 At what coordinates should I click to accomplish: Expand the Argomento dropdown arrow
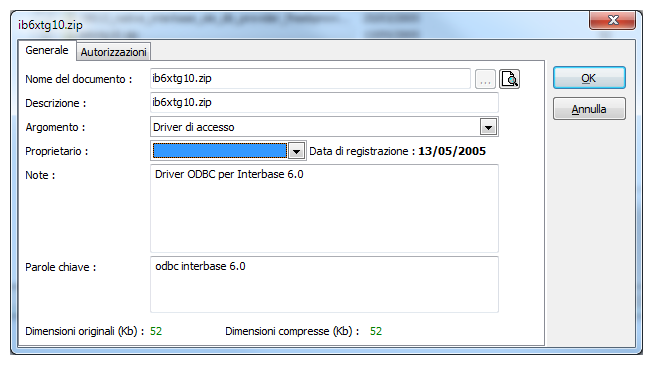(488, 127)
